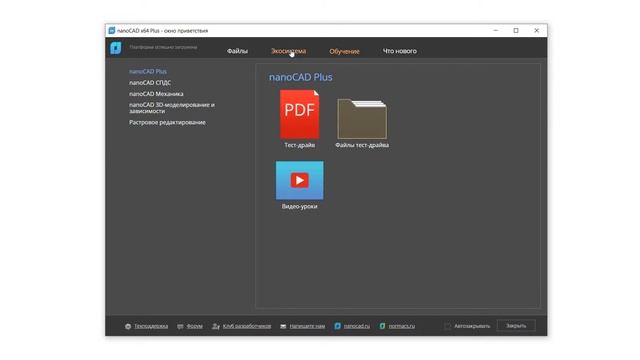640x360 pixels.
Task: Click the Видео-уроки caption text
Action: click(x=300, y=207)
